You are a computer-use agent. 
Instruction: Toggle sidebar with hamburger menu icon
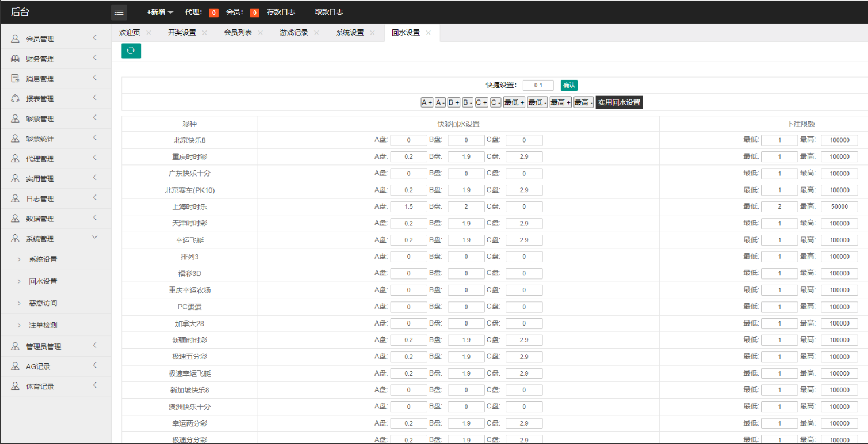119,12
